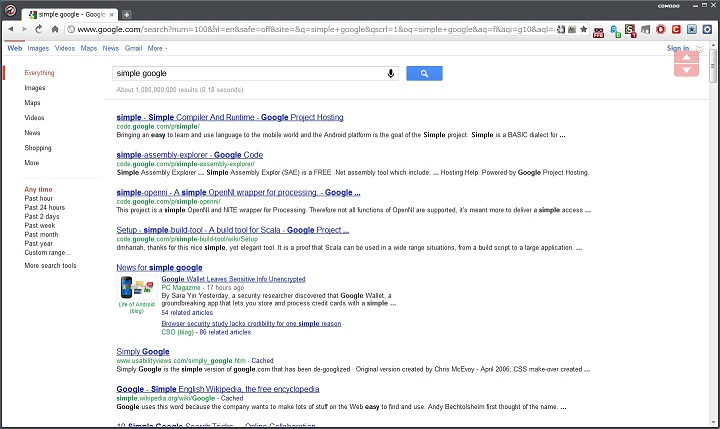Expand the 'More' dropdown in top Google bar
The height and width of the screenshot is (429, 720).
(157, 48)
